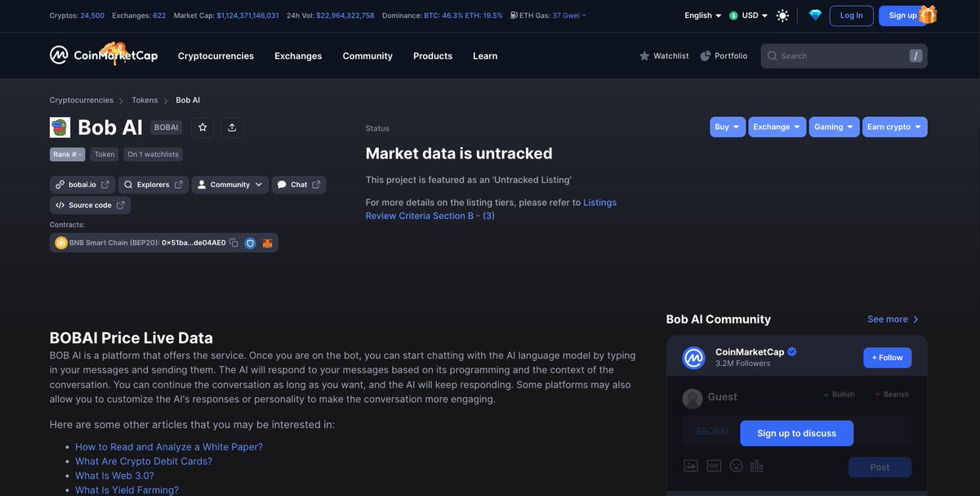The width and height of the screenshot is (980, 496).
Task: Select the Bullish sentiment option
Action: [x=839, y=395]
